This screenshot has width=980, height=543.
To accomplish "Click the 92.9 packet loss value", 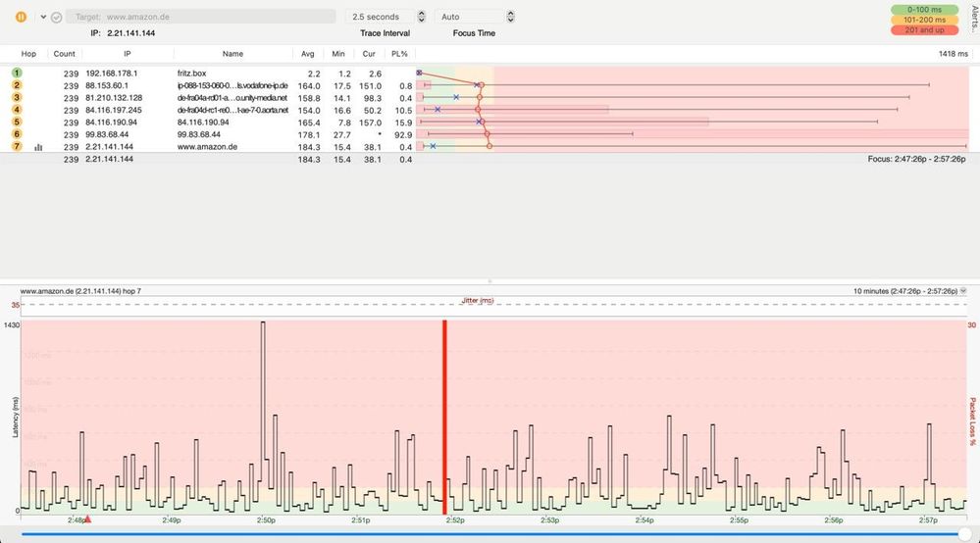I will pyautogui.click(x=403, y=135).
